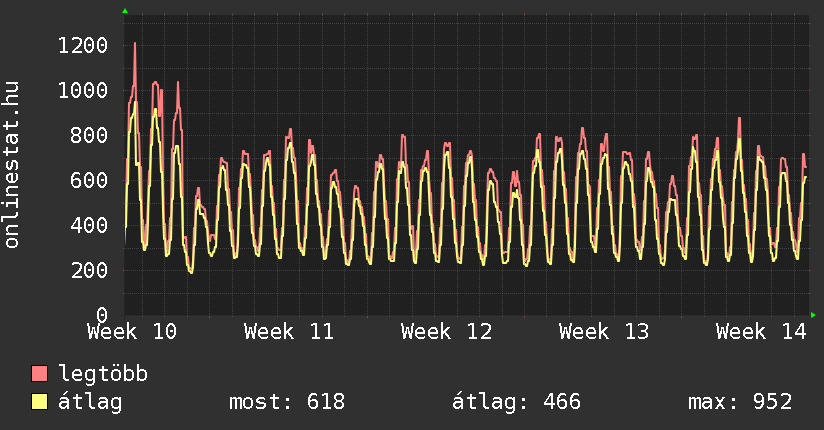Click the tallest red peak near 1200
824x430 pixels.
coord(135,45)
